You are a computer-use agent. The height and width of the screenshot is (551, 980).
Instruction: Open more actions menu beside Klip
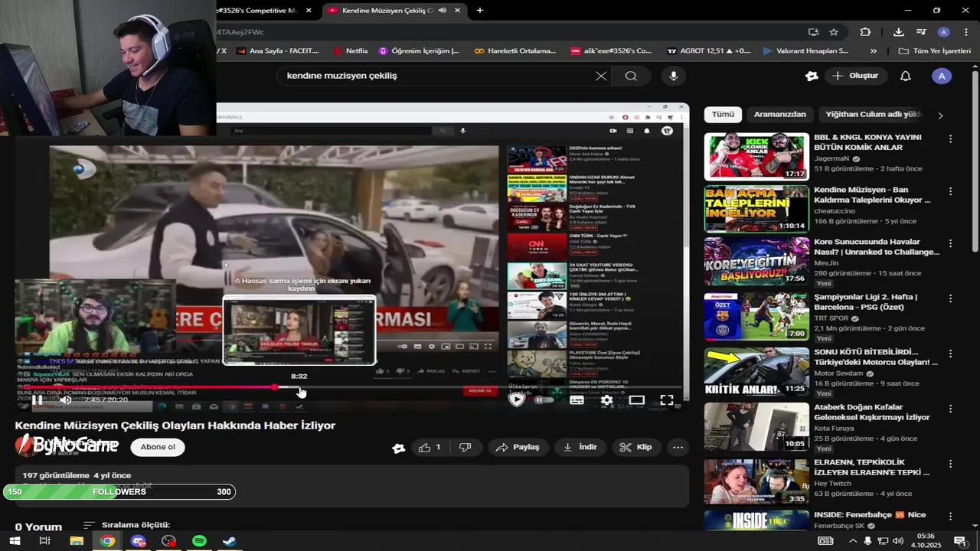coord(678,447)
